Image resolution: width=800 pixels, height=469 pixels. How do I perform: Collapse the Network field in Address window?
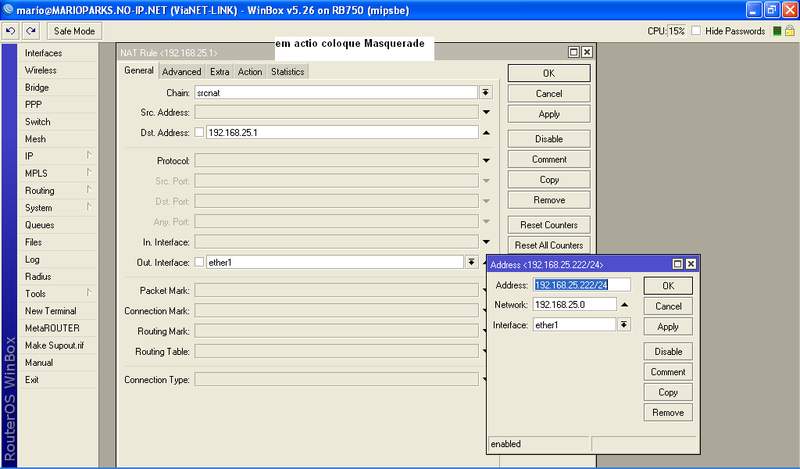tap(624, 305)
